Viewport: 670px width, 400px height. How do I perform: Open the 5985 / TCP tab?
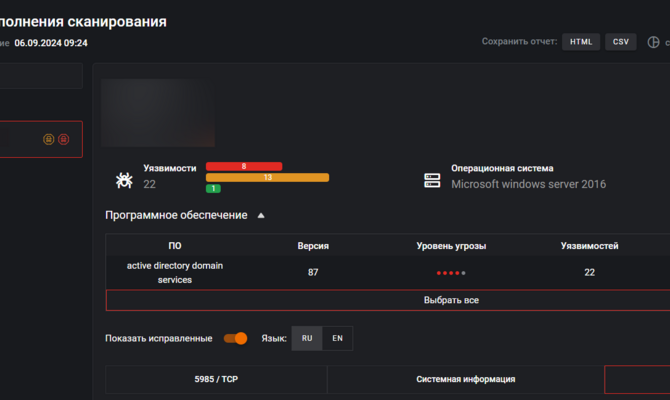(216, 380)
